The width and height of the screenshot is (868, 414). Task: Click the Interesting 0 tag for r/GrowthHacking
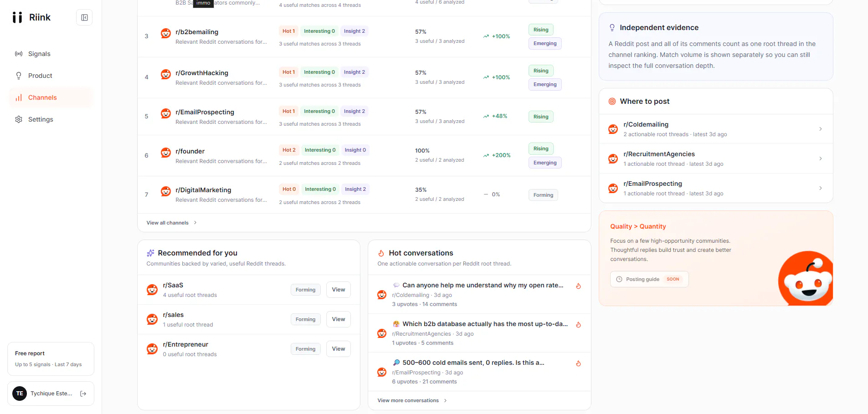click(319, 72)
